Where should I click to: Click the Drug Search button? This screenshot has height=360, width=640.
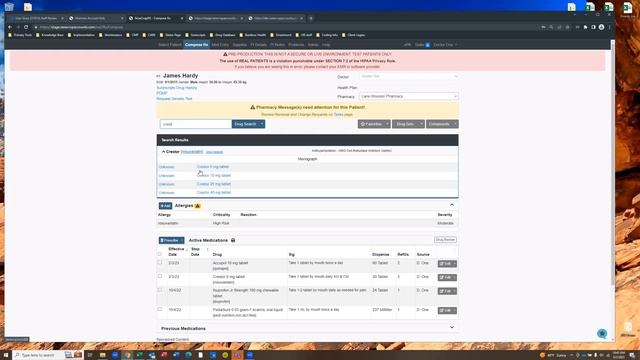[245, 124]
